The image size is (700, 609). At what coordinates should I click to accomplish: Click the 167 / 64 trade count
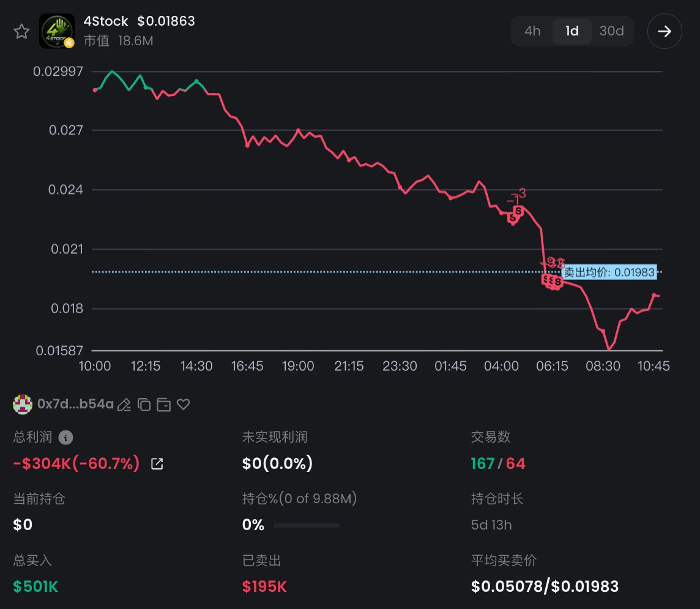[497, 463]
